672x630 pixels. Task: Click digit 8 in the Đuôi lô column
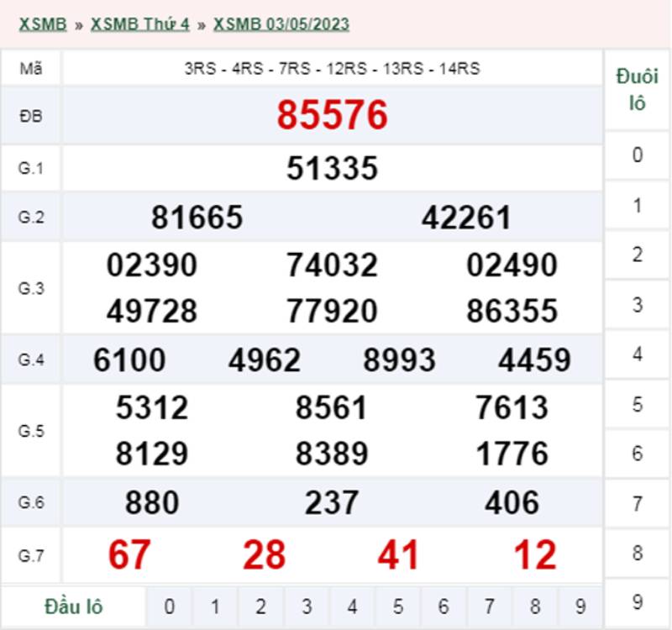pos(638,553)
